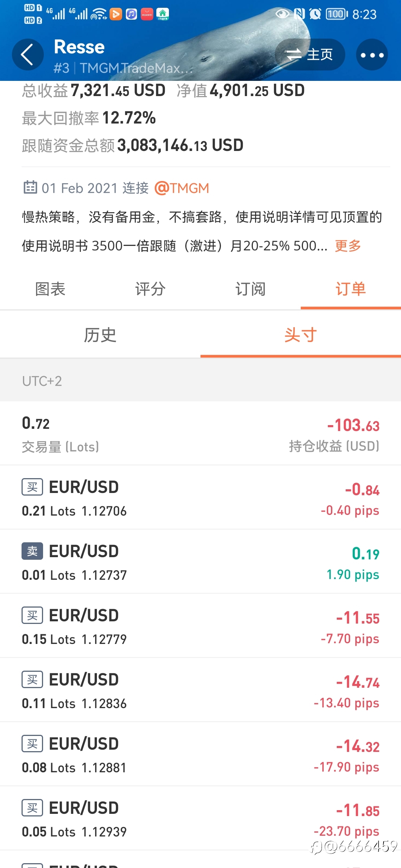Tap the back arrow button
This screenshot has height=868, width=401.
(x=28, y=55)
